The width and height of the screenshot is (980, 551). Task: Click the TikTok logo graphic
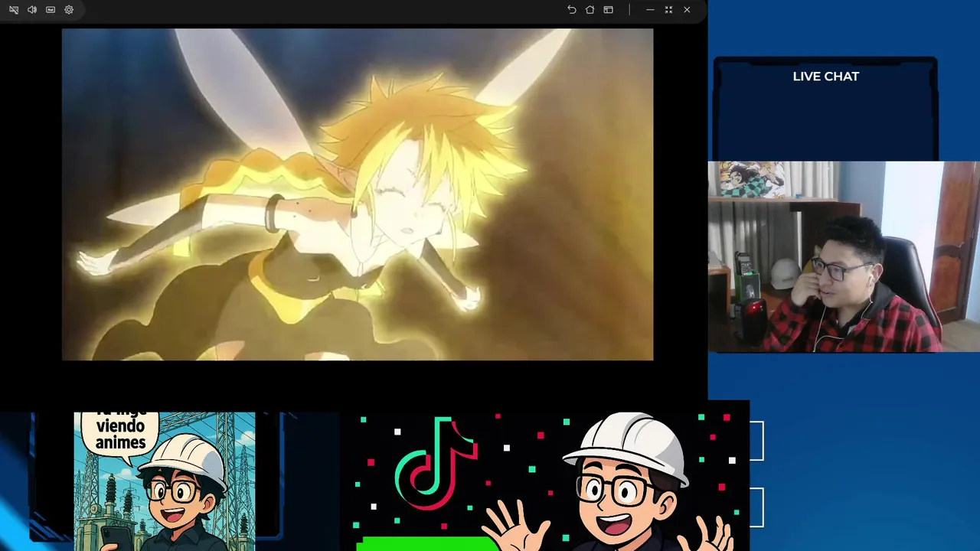436,462
